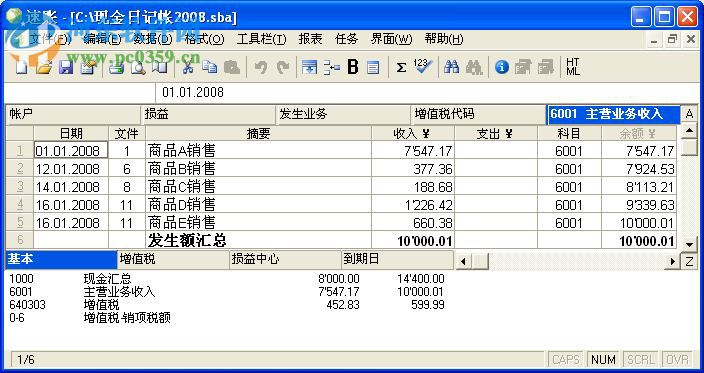This screenshot has height=373, width=704.
Task: Click the Redo arrow icon
Action: click(x=282, y=67)
